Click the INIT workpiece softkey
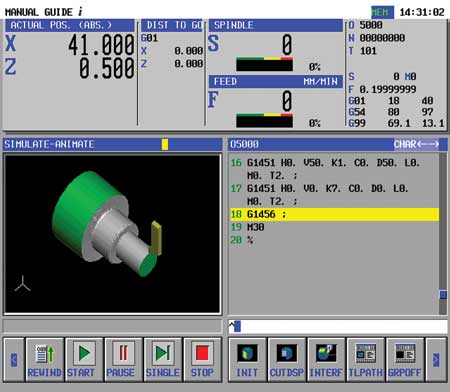The width and height of the screenshot is (450, 392). click(247, 359)
